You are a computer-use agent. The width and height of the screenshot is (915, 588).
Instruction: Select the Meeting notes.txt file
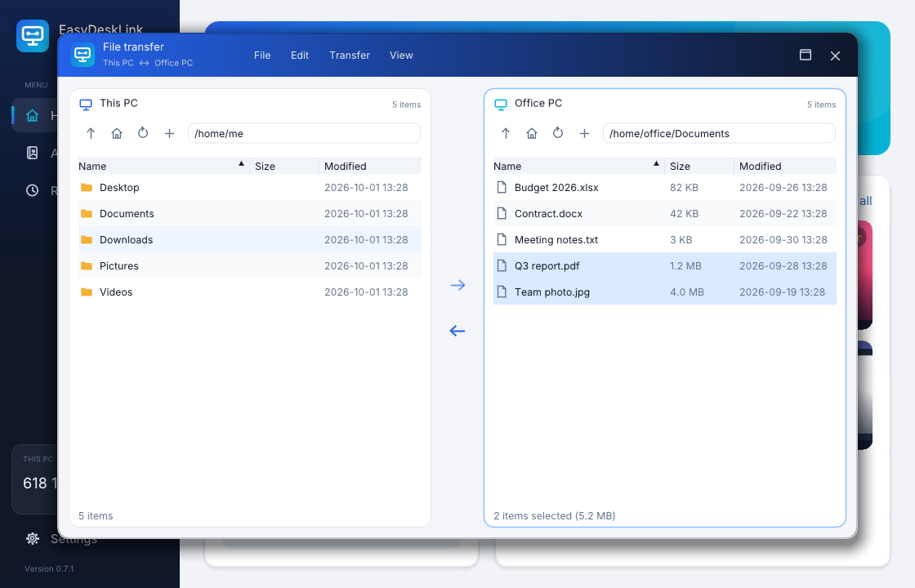[x=665, y=240]
